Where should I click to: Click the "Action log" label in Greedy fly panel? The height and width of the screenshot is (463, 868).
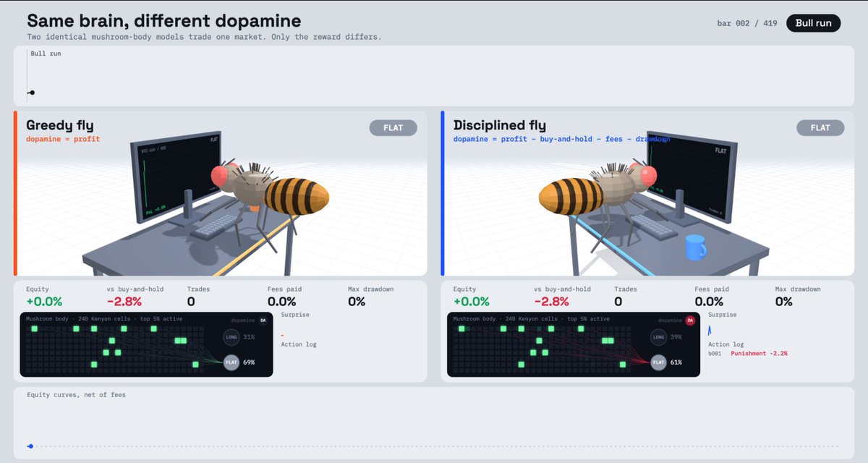click(298, 344)
